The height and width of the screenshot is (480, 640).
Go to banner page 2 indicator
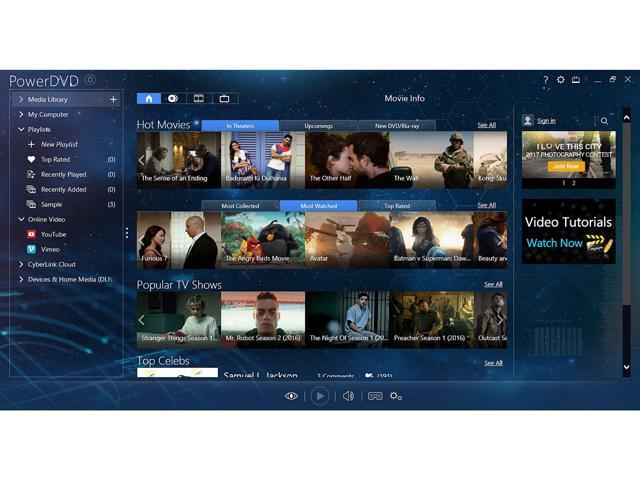pyautogui.click(x=573, y=183)
